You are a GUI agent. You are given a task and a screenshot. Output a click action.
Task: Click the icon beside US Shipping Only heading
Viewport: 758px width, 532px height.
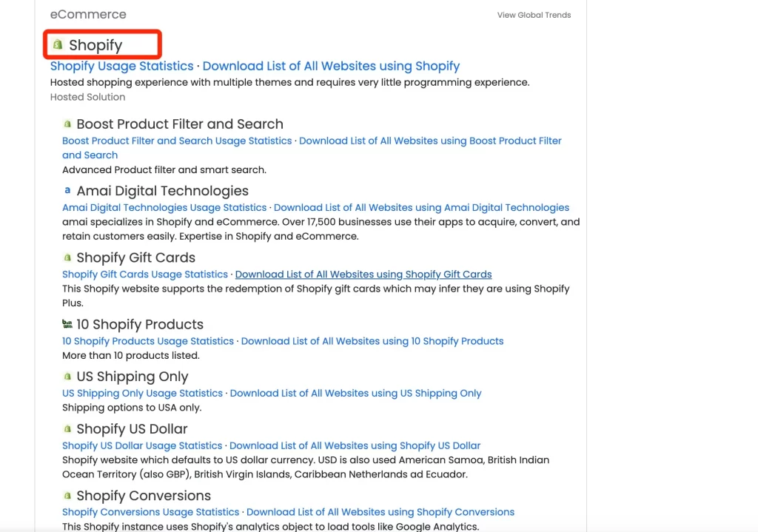click(x=67, y=377)
